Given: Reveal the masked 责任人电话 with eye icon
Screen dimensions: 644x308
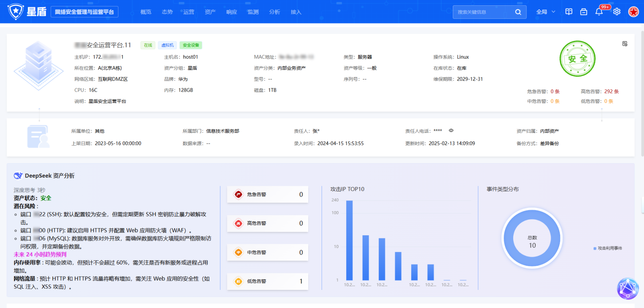Looking at the screenshot, I should click(451, 131).
